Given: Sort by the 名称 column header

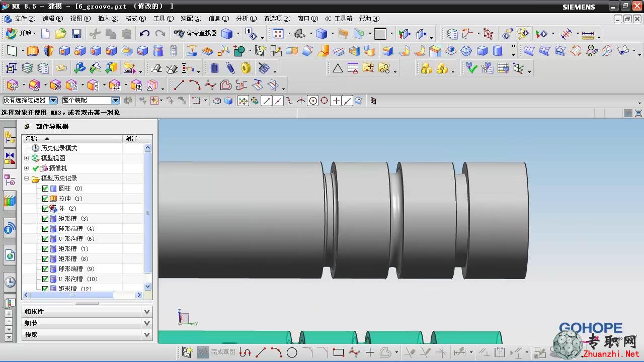Looking at the screenshot, I should click(x=72, y=139).
